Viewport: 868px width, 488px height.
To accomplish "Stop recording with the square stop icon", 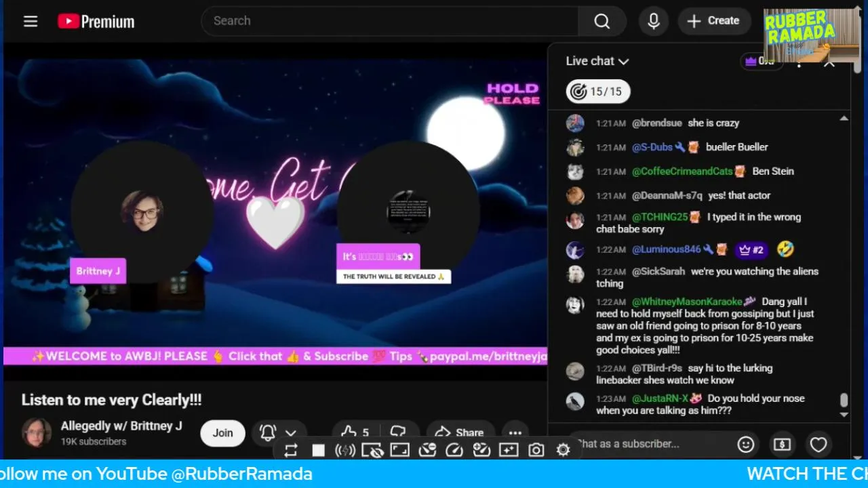I will pyautogui.click(x=318, y=450).
